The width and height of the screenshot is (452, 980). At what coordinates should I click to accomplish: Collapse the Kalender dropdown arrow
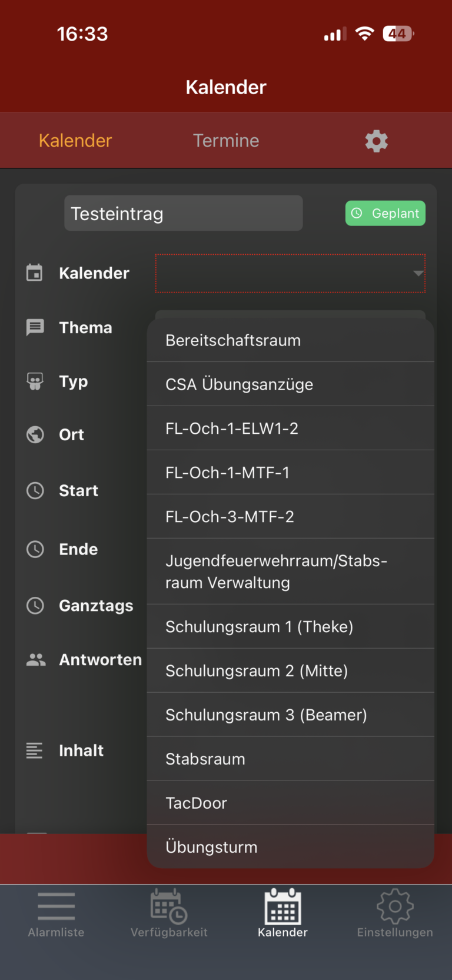pos(418,273)
